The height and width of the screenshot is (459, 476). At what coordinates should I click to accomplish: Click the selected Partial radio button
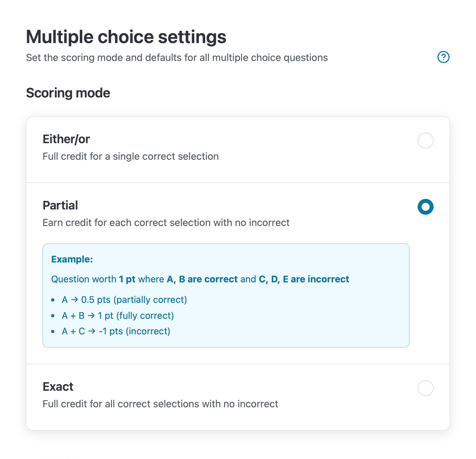tap(425, 207)
